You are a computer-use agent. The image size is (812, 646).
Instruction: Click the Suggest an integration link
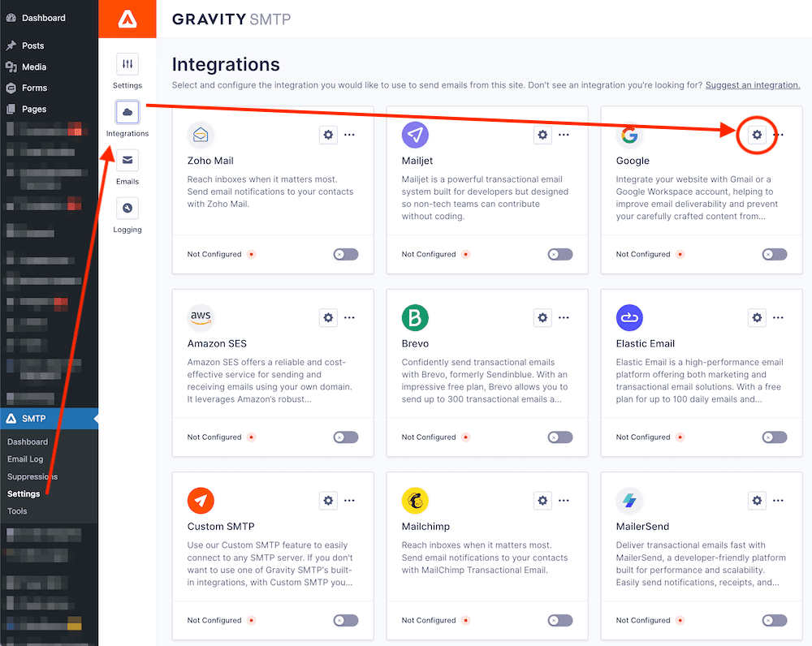click(752, 85)
